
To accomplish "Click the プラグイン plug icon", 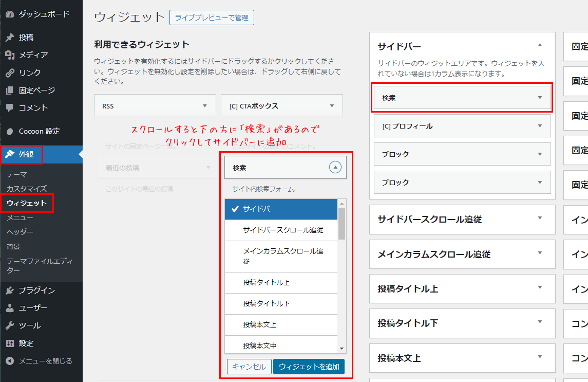I will [10, 290].
